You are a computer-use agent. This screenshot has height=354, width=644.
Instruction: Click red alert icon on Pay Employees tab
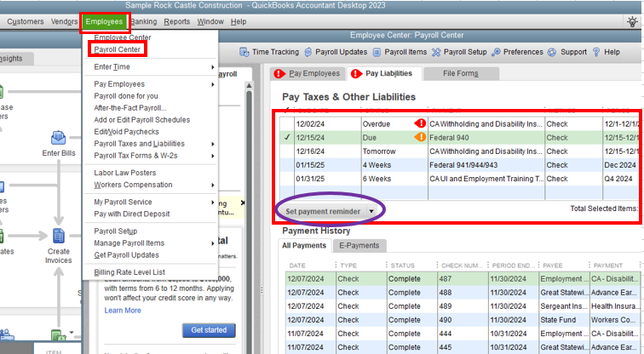(x=279, y=73)
